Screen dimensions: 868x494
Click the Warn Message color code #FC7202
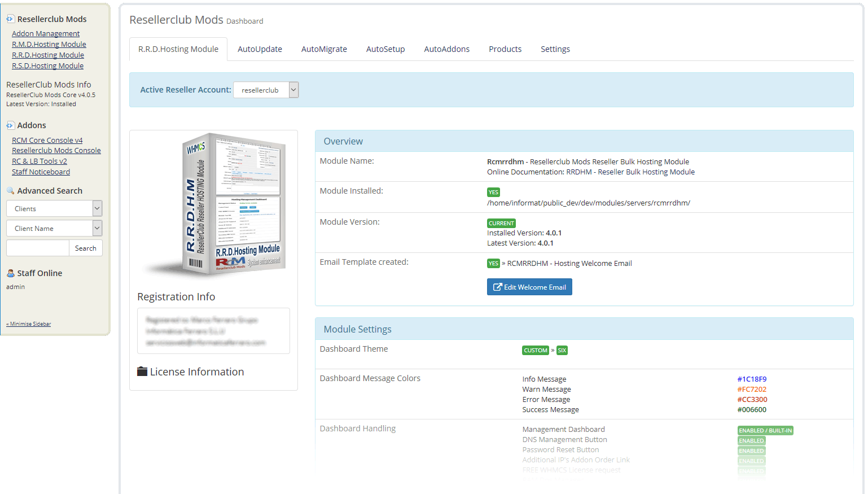[x=752, y=390]
